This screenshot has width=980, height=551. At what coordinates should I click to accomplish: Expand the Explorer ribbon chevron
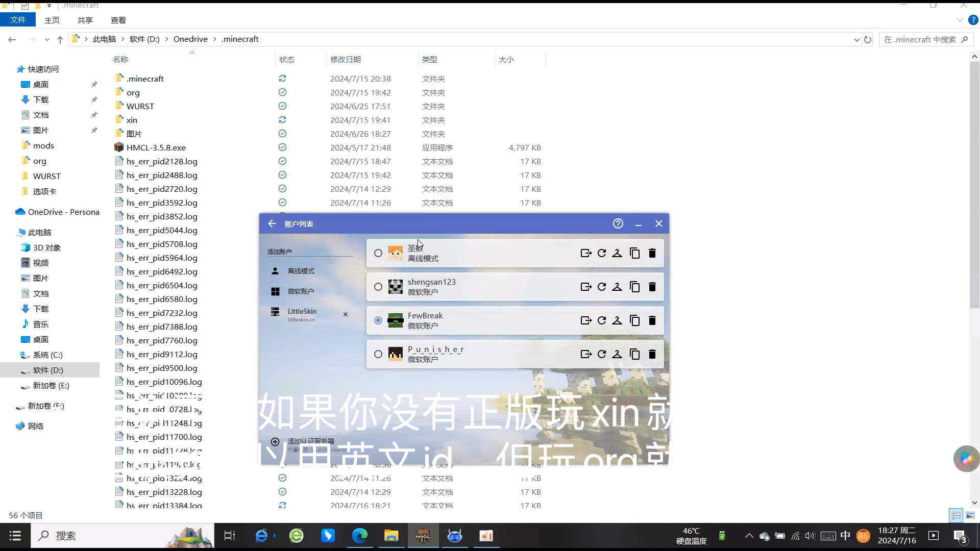coord(960,20)
